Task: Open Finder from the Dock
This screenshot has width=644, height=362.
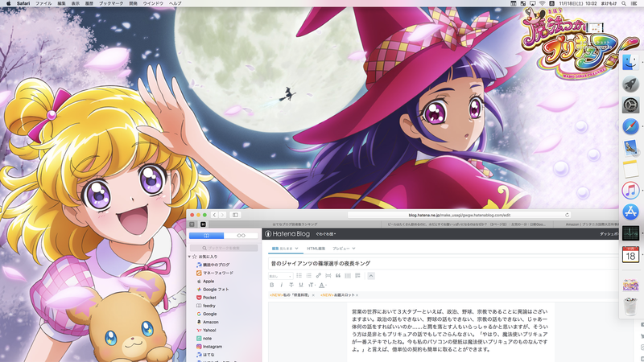Action: (x=630, y=63)
